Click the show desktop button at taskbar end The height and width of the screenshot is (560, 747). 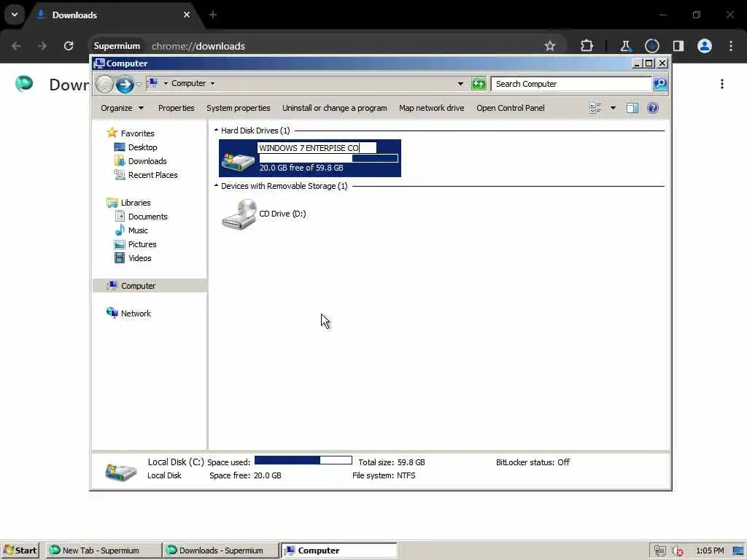point(740,551)
